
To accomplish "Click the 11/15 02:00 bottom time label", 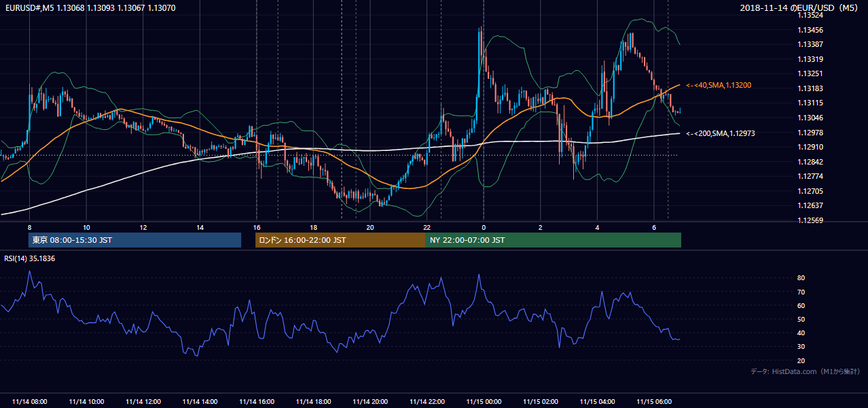I will (540, 402).
